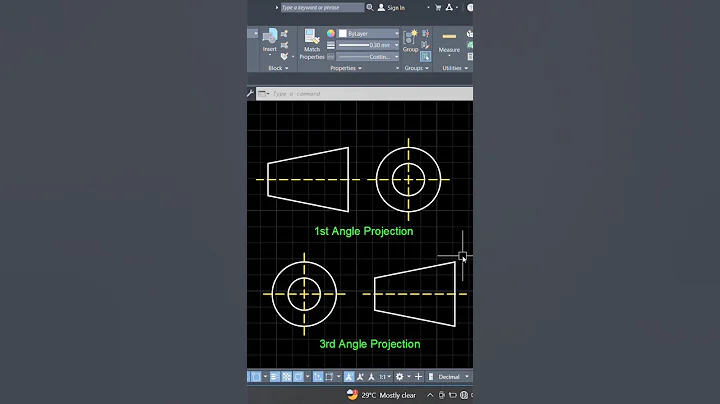Toggle selection cycling in status bar
Screen dimensions: 720x404
click(298, 377)
